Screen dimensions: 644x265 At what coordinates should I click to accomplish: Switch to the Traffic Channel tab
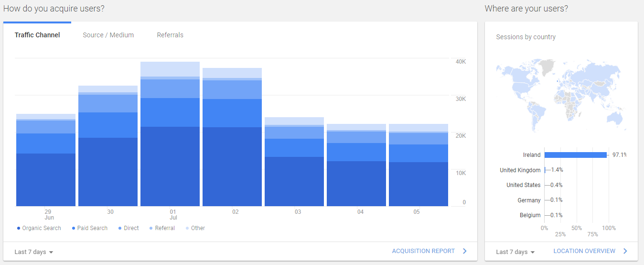click(x=37, y=35)
